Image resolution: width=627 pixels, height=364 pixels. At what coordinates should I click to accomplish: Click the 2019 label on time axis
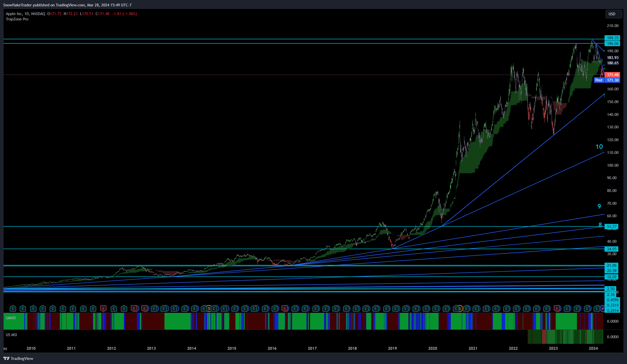tap(392, 348)
